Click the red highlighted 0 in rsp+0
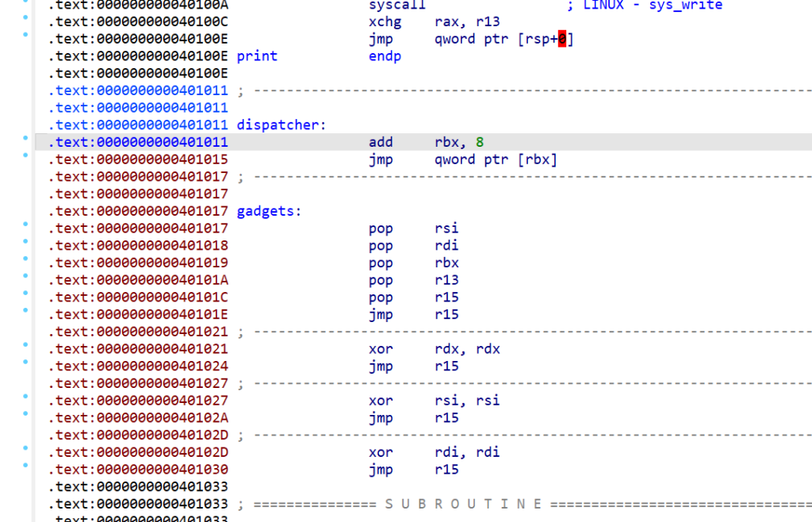This screenshot has height=522, width=812. 561,40
